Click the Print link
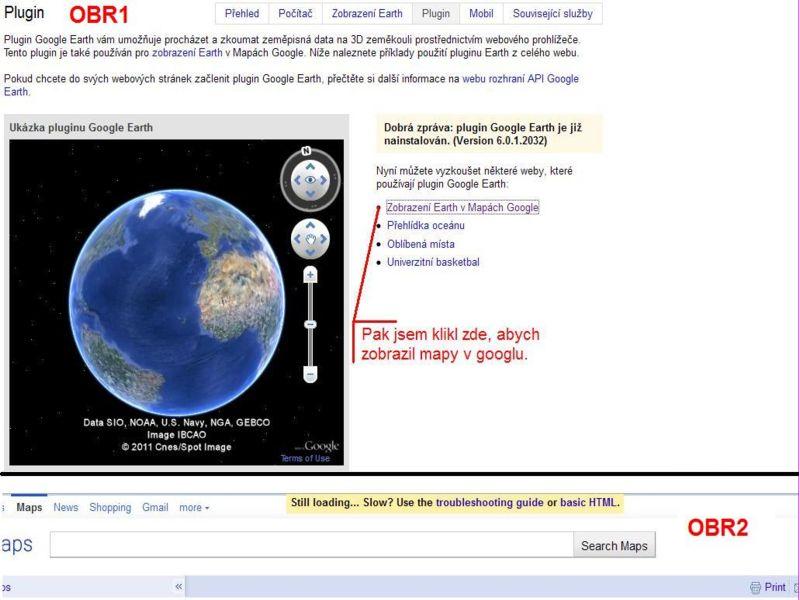The height and width of the screenshot is (600, 800). tap(775, 587)
